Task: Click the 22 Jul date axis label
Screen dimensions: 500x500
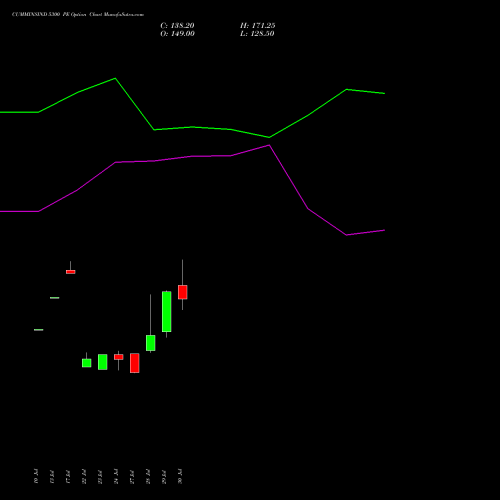Action: click(x=84, y=476)
